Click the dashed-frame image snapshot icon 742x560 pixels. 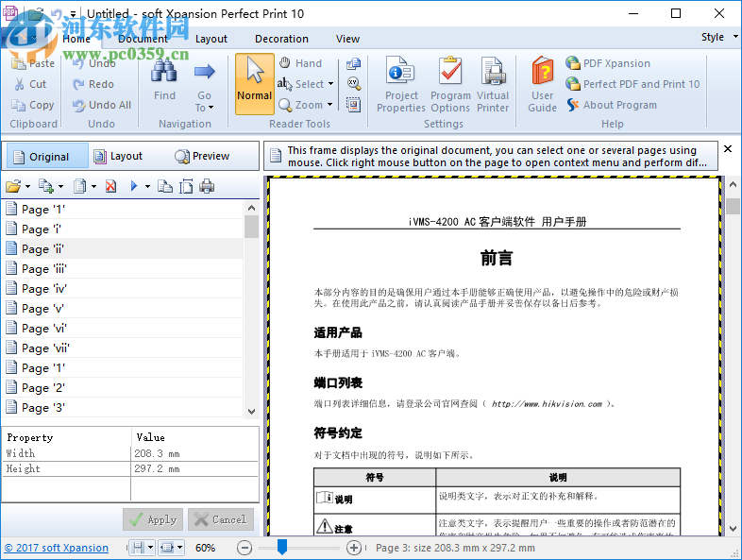pyautogui.click(x=353, y=105)
